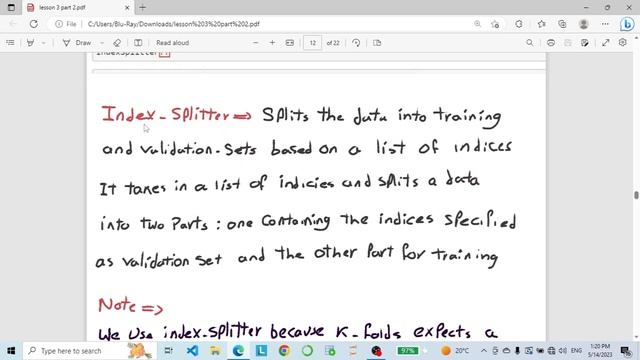The height and width of the screenshot is (360, 640).
Task: Start Read aloud
Action: pos(172,42)
